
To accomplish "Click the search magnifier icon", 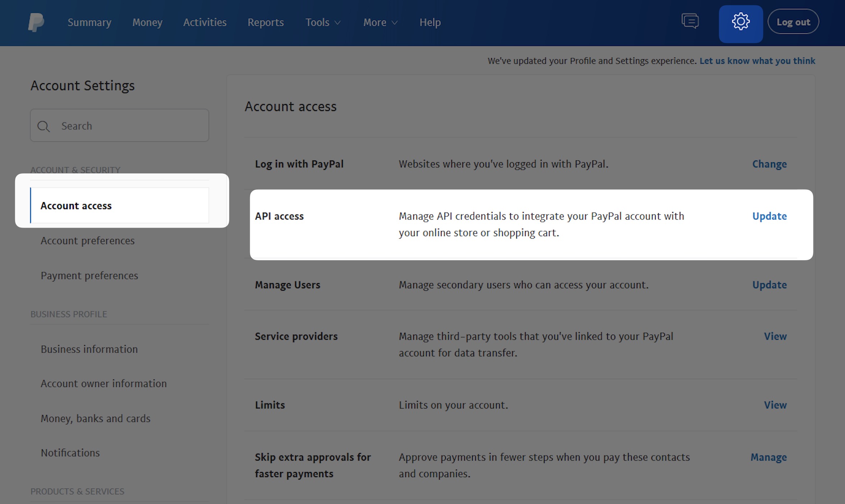I will (x=43, y=126).
